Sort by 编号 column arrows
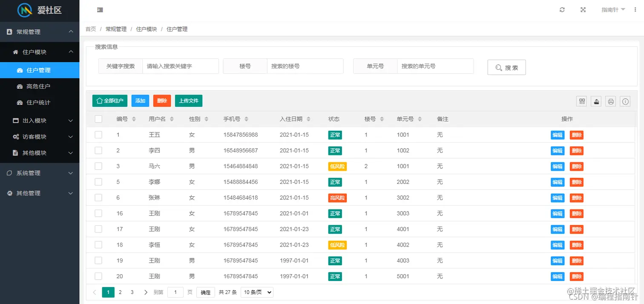This screenshot has width=644, height=304. point(134,119)
